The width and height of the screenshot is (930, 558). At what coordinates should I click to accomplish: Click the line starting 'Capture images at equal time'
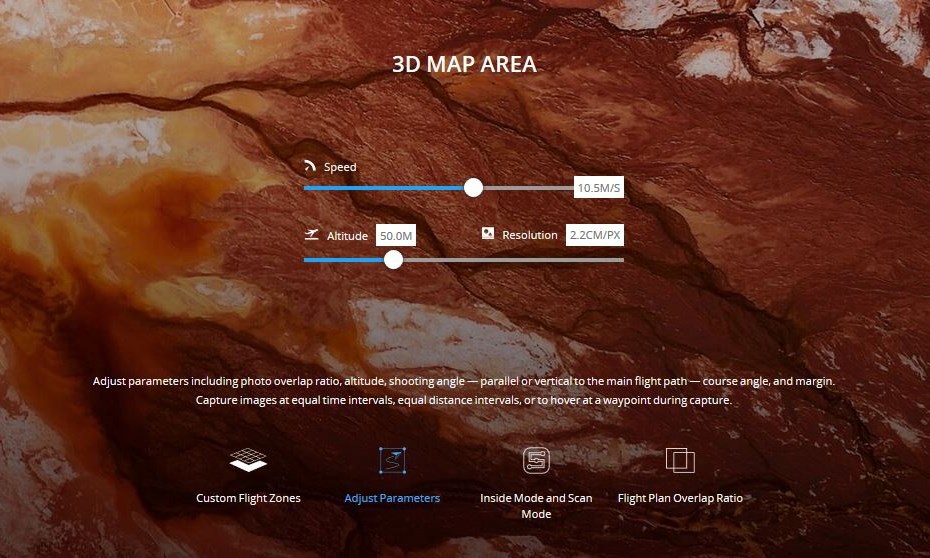464,400
